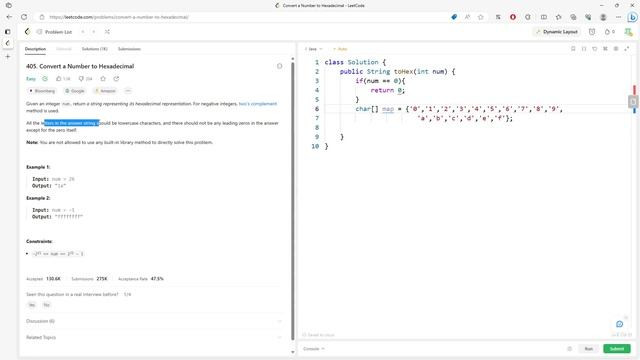The image size is (640, 360).
Task: Open editor keyboard shortcuts icon
Action: click(x=605, y=49)
